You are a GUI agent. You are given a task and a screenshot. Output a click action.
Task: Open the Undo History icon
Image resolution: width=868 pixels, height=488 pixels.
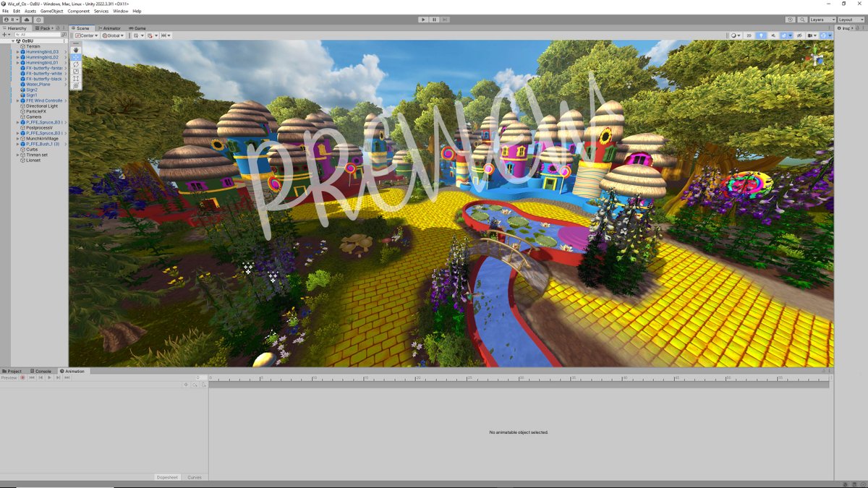tap(790, 20)
